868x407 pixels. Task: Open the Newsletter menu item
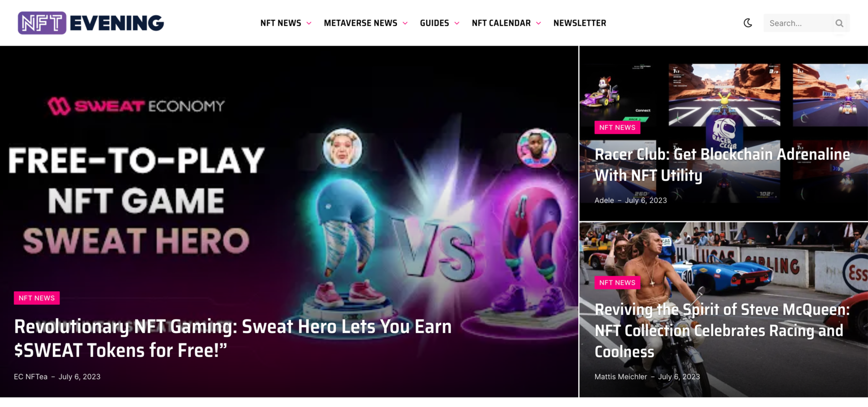(x=580, y=23)
